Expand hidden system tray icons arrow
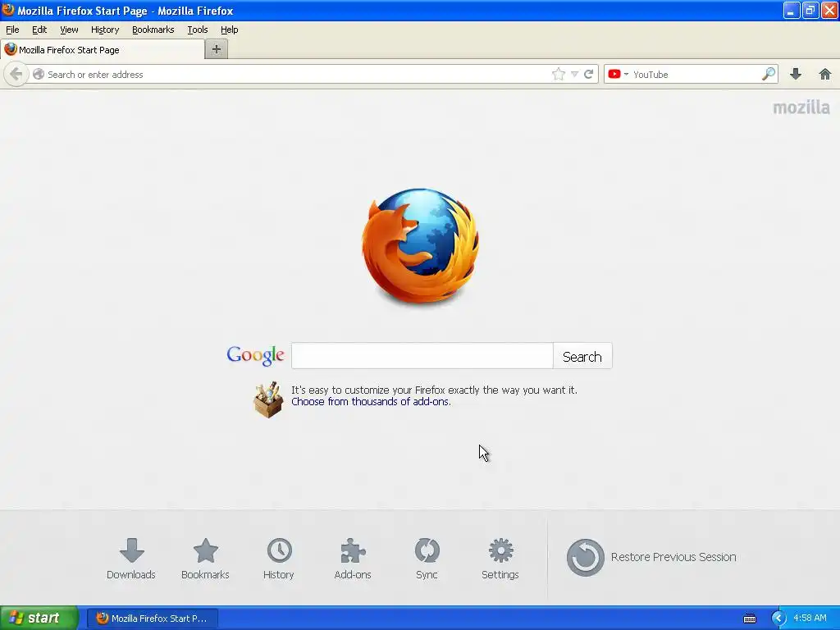This screenshot has width=840, height=630. pos(778,619)
